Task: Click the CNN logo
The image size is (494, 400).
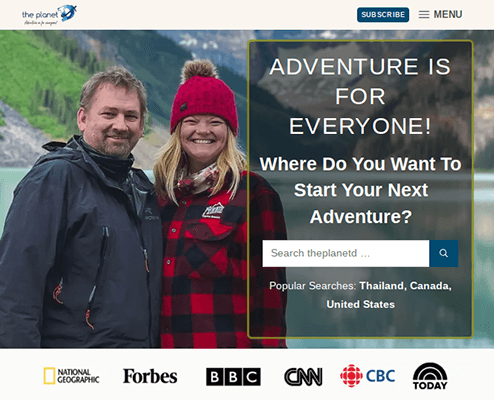Action: click(x=303, y=377)
